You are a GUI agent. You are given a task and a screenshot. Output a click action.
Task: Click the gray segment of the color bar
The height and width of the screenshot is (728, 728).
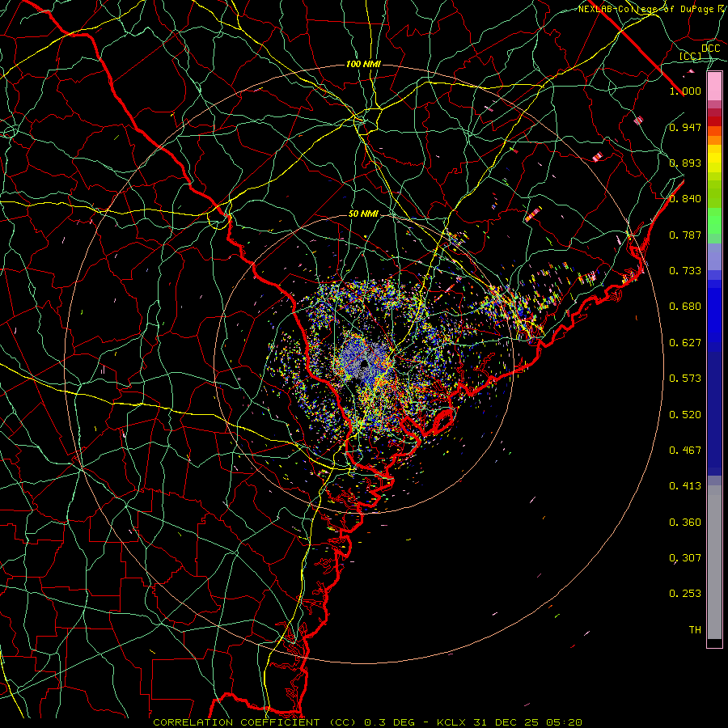coord(714,562)
